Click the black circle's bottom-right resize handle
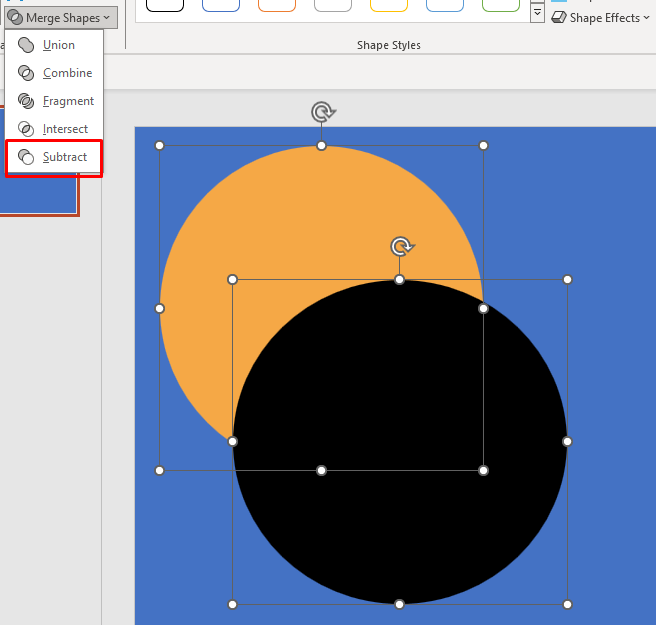This screenshot has width=656, height=625. [567, 604]
